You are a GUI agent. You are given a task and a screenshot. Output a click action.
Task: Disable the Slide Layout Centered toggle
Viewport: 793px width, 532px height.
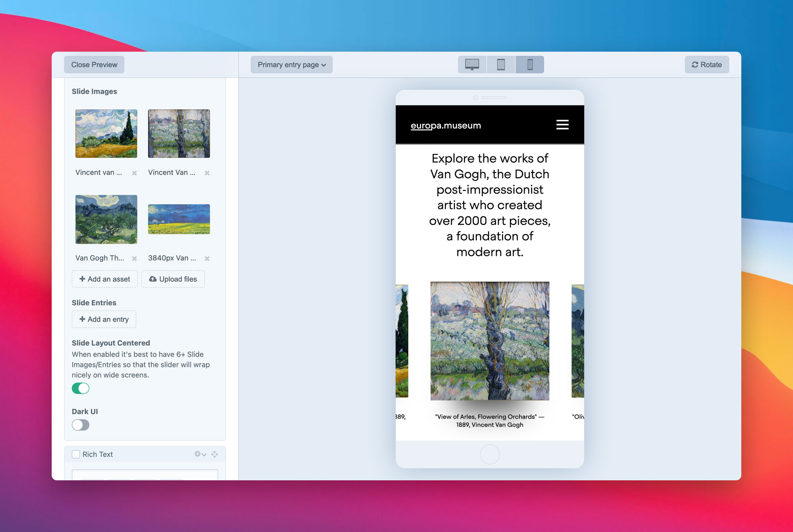coord(80,389)
